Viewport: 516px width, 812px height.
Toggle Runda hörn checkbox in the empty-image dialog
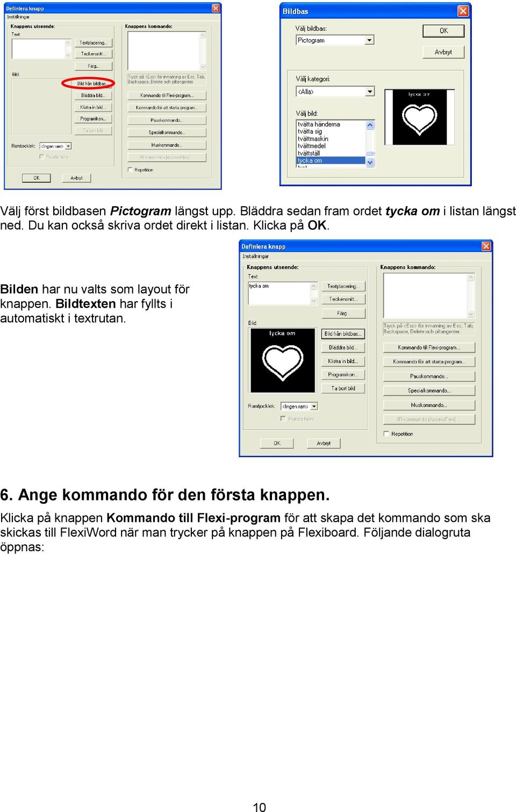coord(41,157)
